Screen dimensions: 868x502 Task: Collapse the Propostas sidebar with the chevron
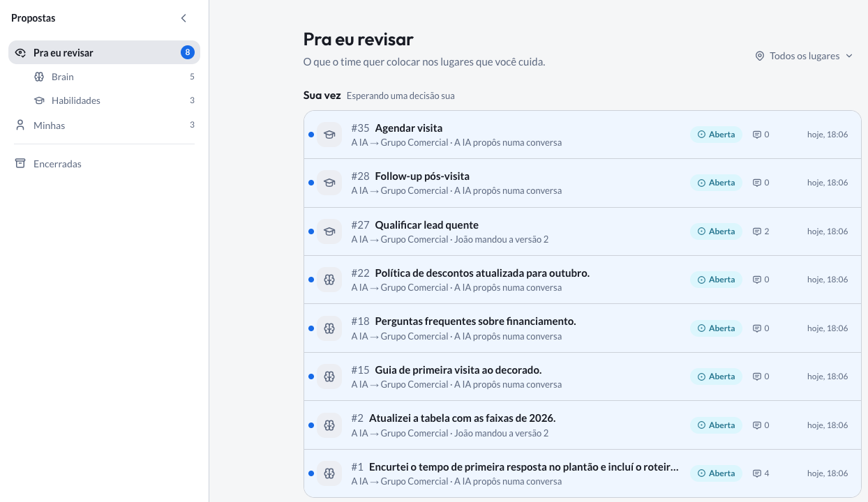coord(184,18)
